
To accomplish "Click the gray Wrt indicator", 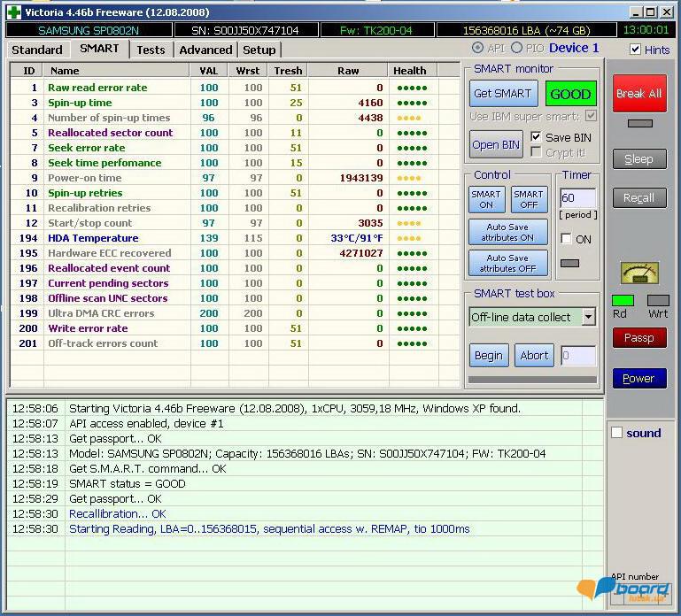I will tap(658, 301).
